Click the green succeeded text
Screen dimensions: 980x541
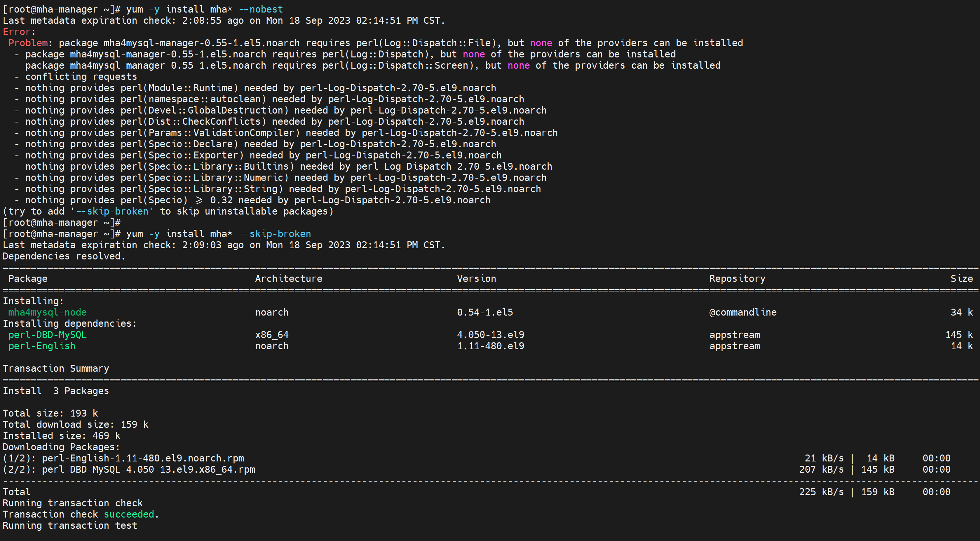click(x=129, y=514)
